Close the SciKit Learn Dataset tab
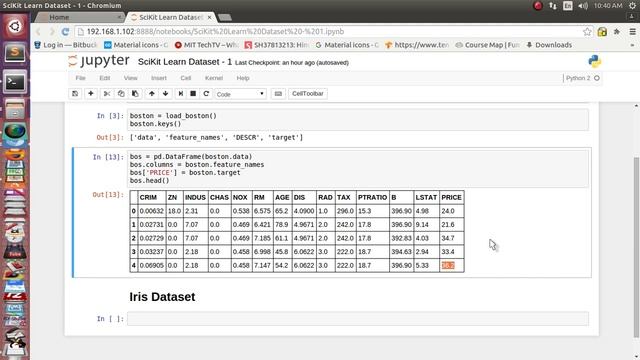 coord(209,17)
